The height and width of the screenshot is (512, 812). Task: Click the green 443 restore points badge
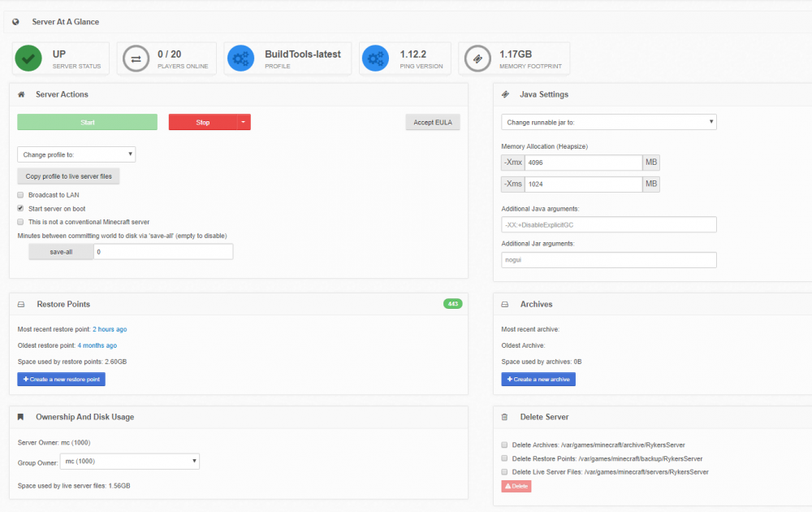pyautogui.click(x=452, y=304)
